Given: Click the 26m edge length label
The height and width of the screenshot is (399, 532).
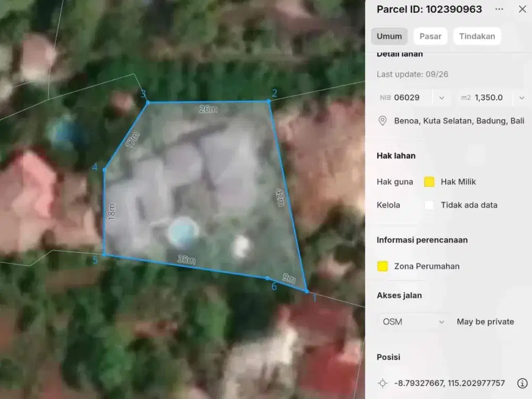Looking at the screenshot, I should (209, 109).
